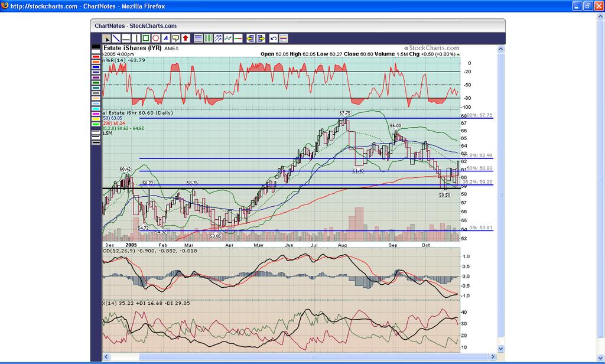
Task: Click the 2005 year label on axis
Action: pyautogui.click(x=131, y=245)
